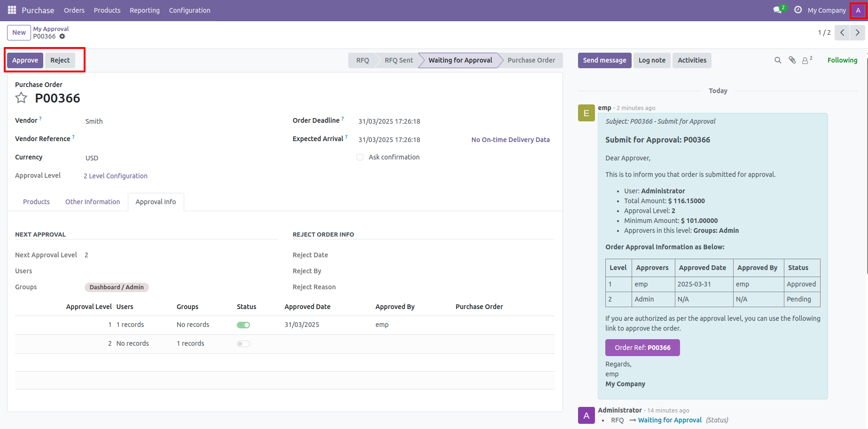Toggle status switch for approval level 2
This screenshot has height=429, width=868.
243,344
